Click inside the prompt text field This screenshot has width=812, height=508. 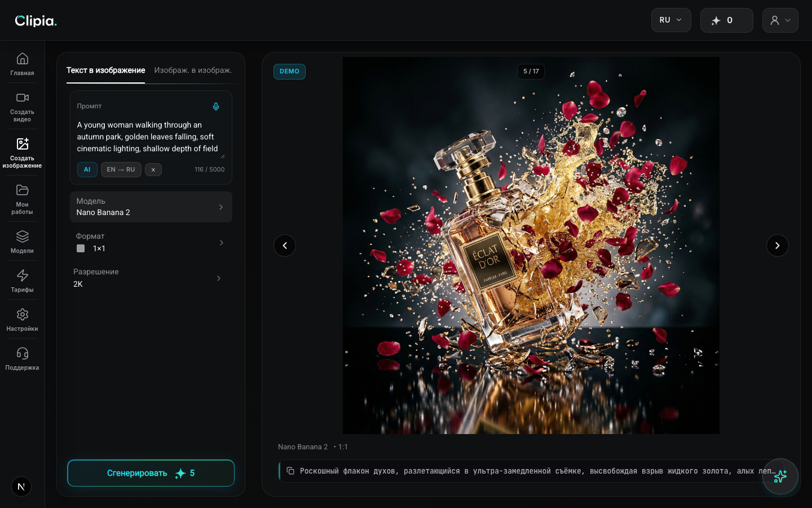(x=151, y=137)
